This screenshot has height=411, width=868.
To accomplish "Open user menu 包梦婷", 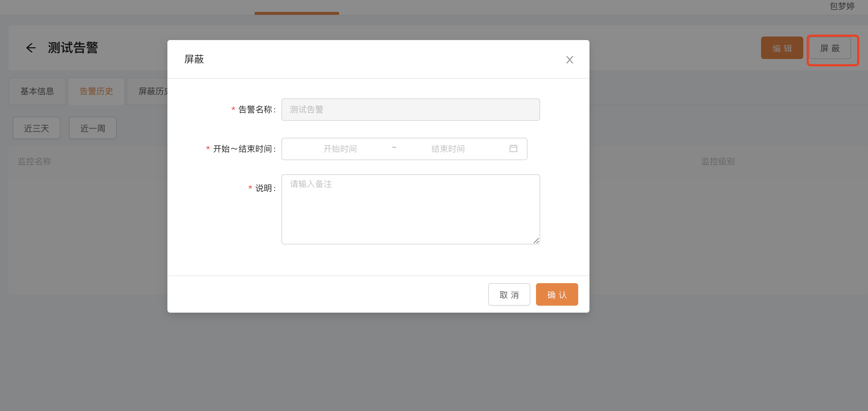I will (842, 6).
